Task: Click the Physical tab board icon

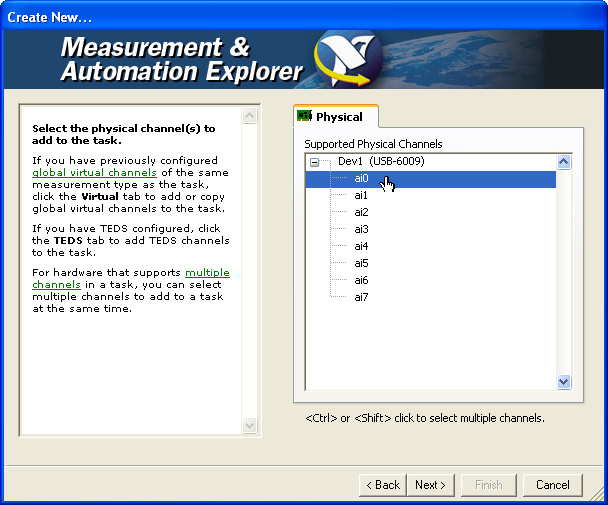Action: (x=304, y=116)
